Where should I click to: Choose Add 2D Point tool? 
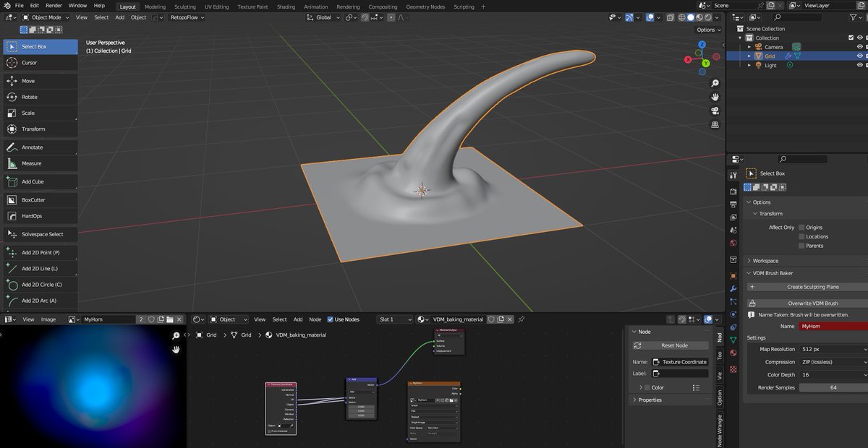coord(40,253)
